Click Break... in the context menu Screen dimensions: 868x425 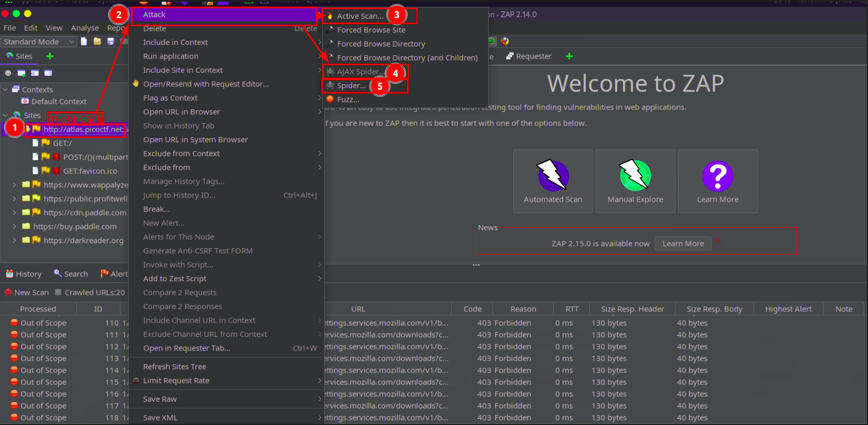point(226,209)
